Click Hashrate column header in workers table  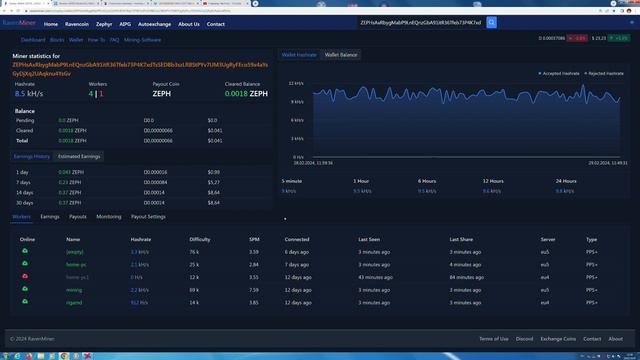tap(141, 239)
